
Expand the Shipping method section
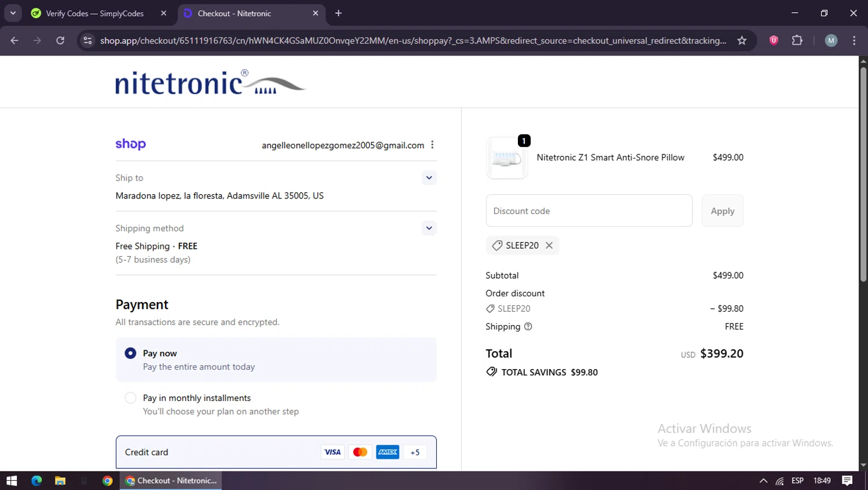tap(429, 228)
